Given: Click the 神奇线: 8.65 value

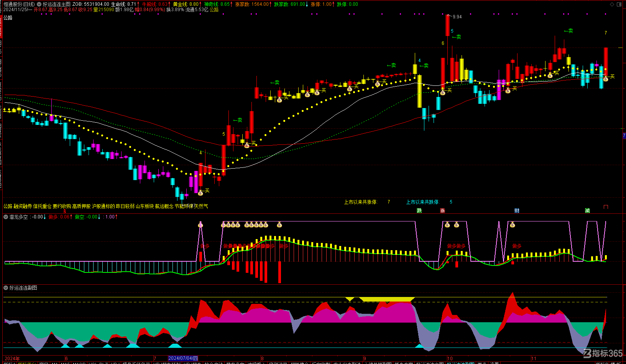Looking at the screenshot, I should 217,4.
